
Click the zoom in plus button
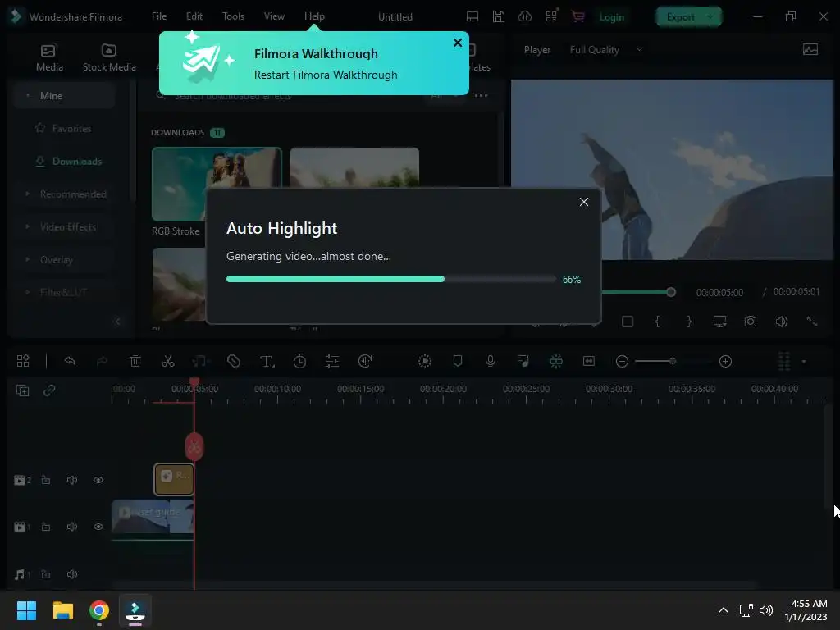pyautogui.click(x=725, y=362)
